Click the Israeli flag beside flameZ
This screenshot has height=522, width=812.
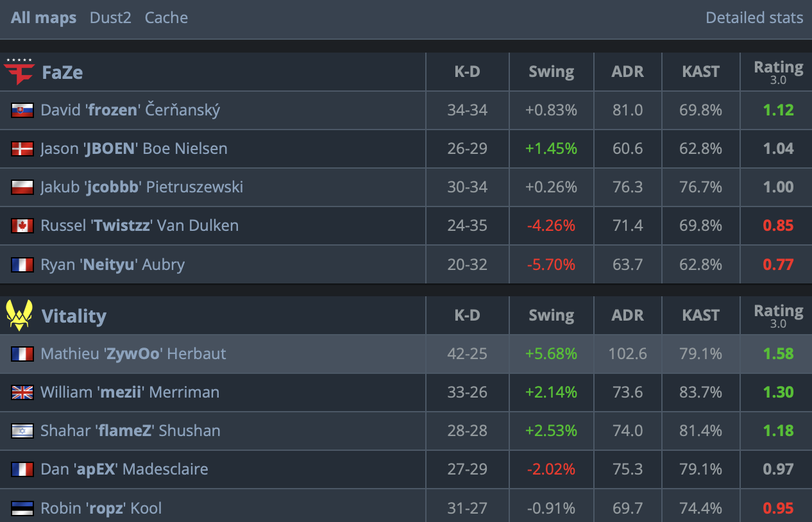pos(22,431)
